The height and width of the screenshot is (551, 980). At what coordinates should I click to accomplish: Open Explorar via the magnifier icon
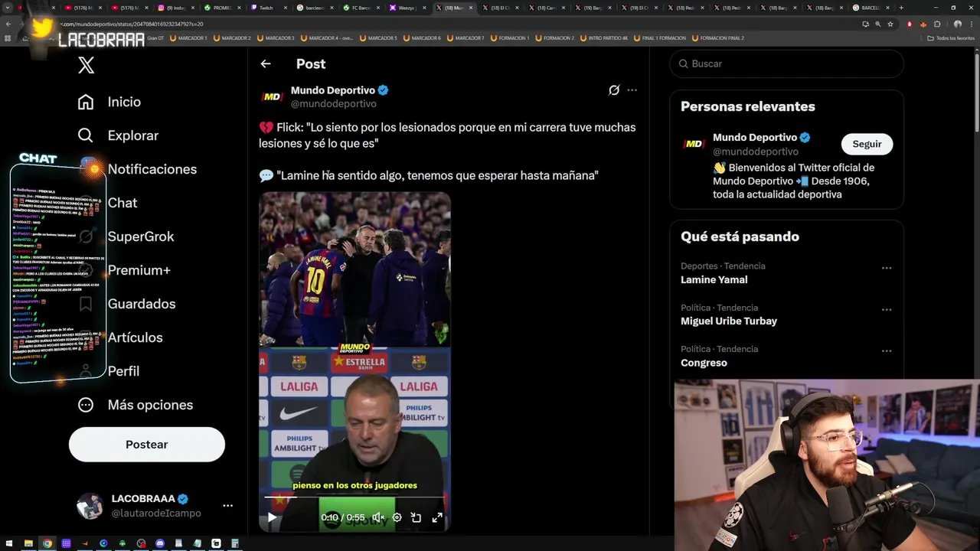coord(86,135)
